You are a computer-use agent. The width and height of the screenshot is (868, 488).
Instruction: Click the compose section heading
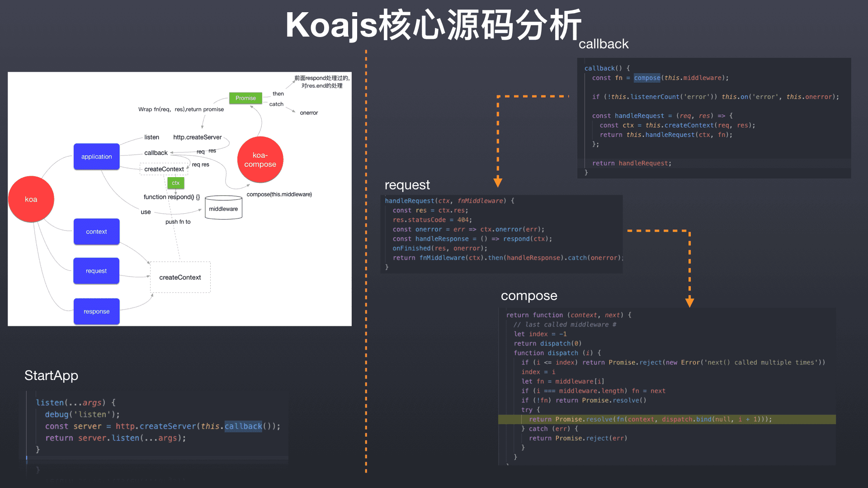[x=529, y=296]
